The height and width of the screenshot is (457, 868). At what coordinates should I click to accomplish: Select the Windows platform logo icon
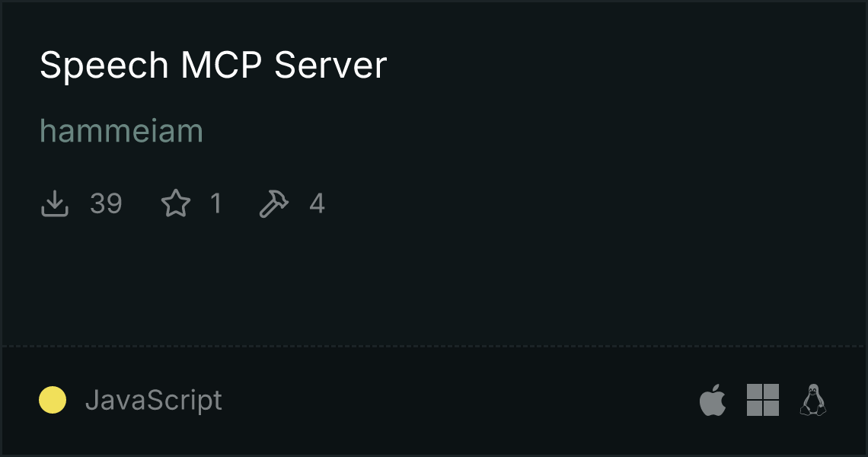coord(763,400)
